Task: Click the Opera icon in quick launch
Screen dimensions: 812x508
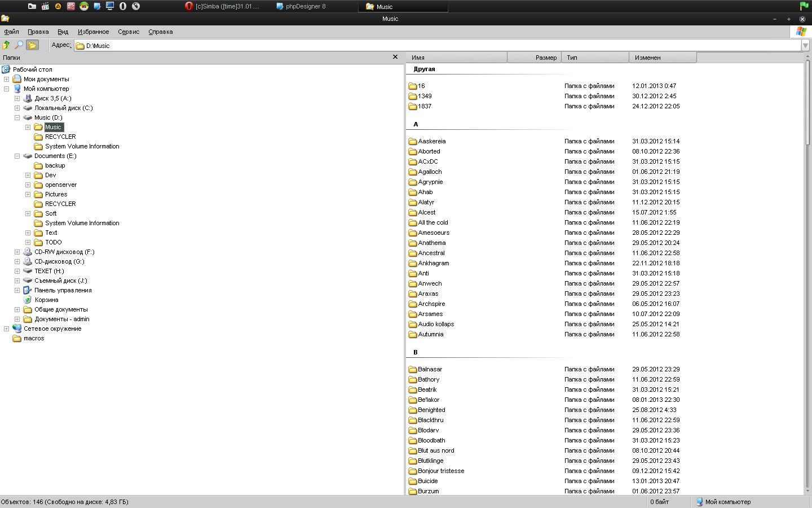Action: pyautogui.click(x=122, y=6)
